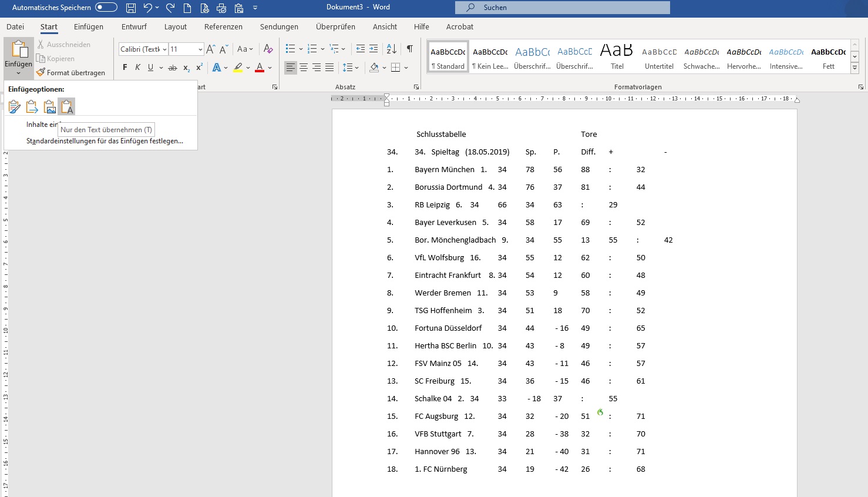The image size is (868, 497).
Task: Open the Absatz dialog launcher
Action: (416, 87)
